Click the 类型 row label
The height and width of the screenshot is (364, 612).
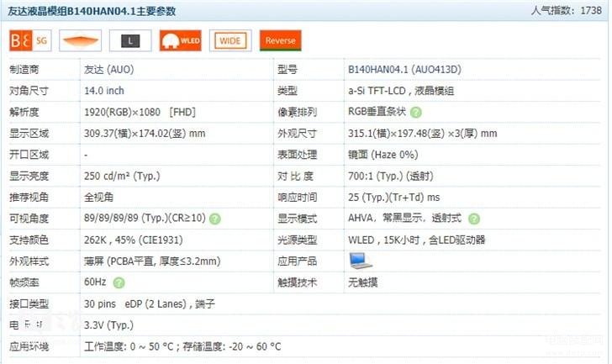coord(288,91)
